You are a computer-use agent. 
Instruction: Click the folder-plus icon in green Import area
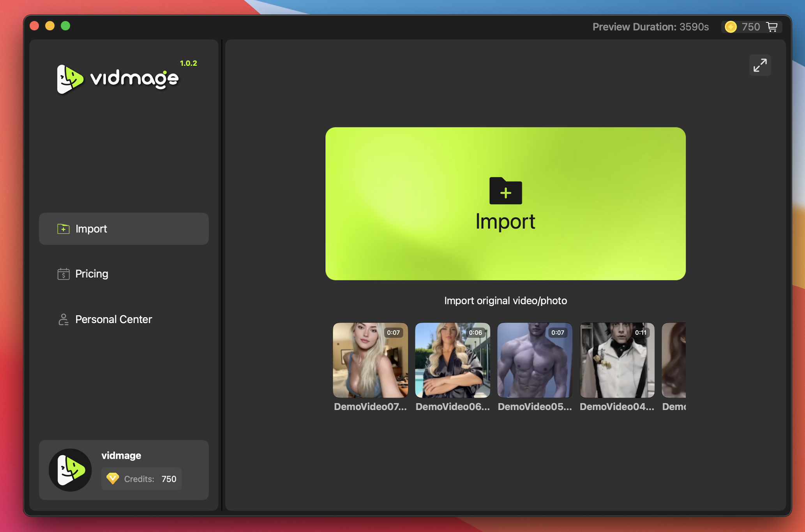(x=505, y=191)
